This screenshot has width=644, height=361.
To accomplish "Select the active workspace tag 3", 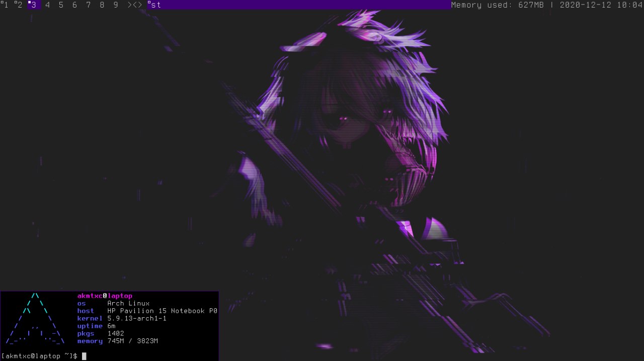I will pyautogui.click(x=34, y=5).
